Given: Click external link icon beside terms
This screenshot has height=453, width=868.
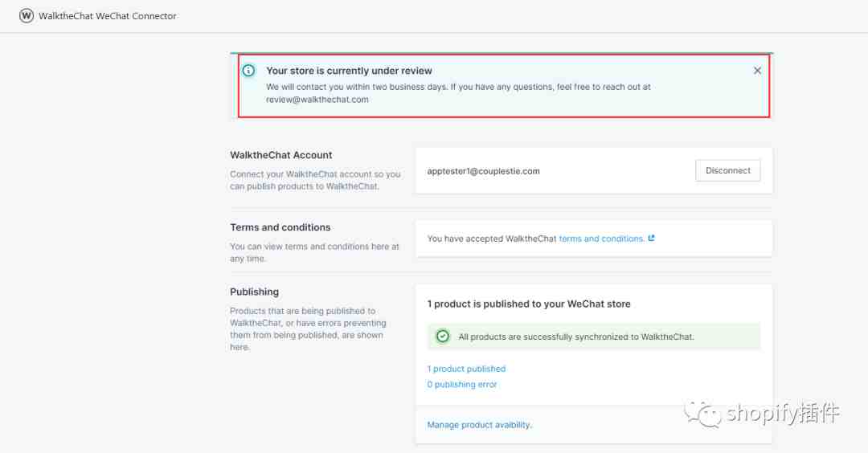Looking at the screenshot, I should [652, 238].
